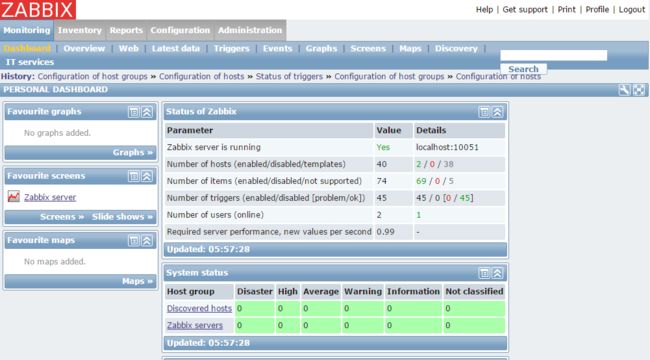Open Favourite maps widget menu icon
650x360 pixels.
133,241
